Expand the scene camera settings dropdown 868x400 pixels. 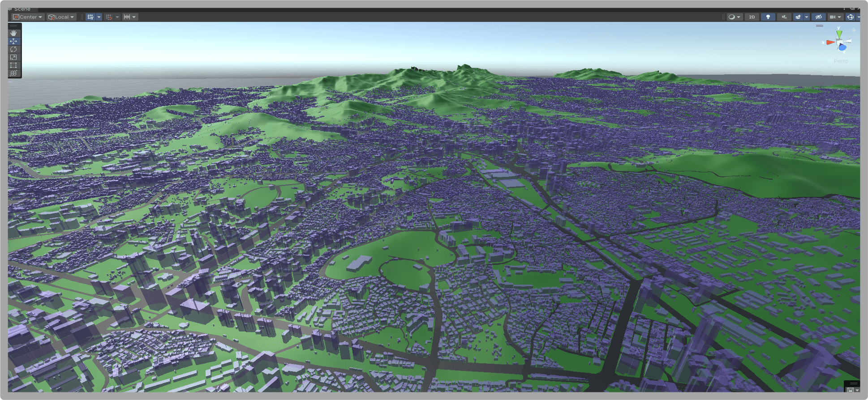835,17
